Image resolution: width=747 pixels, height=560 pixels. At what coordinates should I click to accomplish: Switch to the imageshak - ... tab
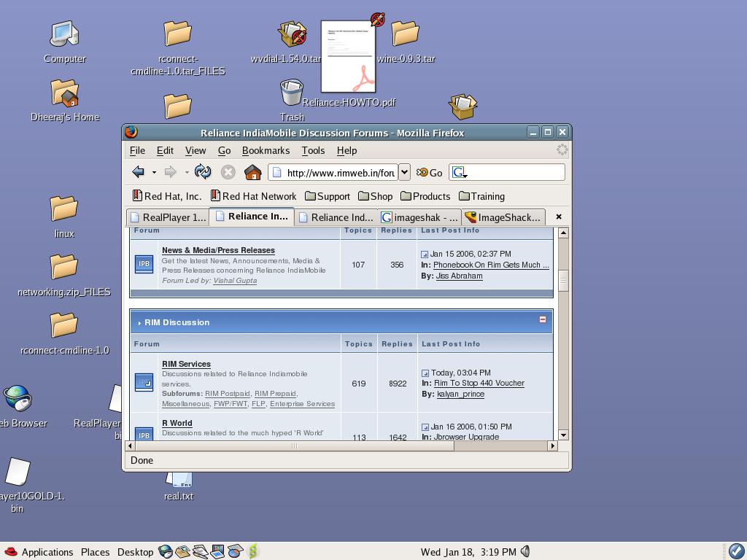419,217
